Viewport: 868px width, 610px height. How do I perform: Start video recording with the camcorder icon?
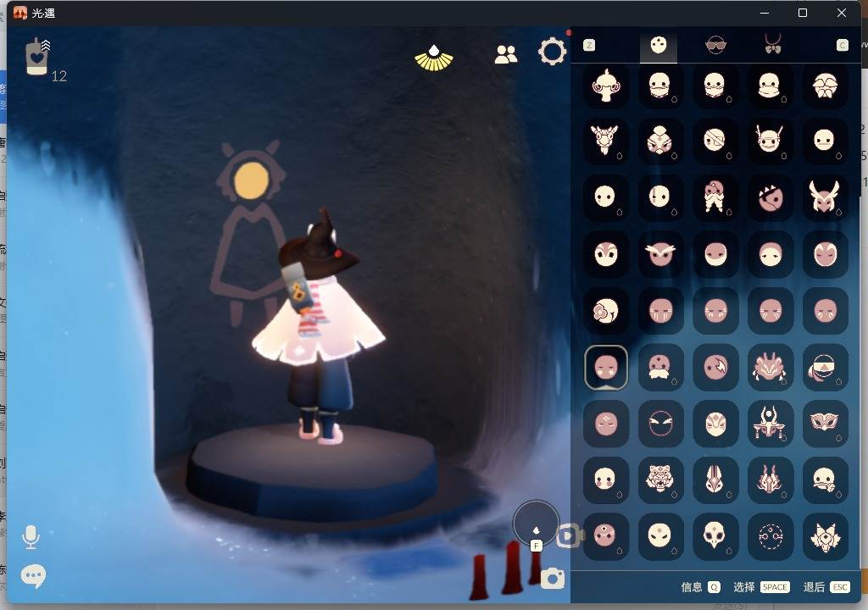(x=570, y=535)
